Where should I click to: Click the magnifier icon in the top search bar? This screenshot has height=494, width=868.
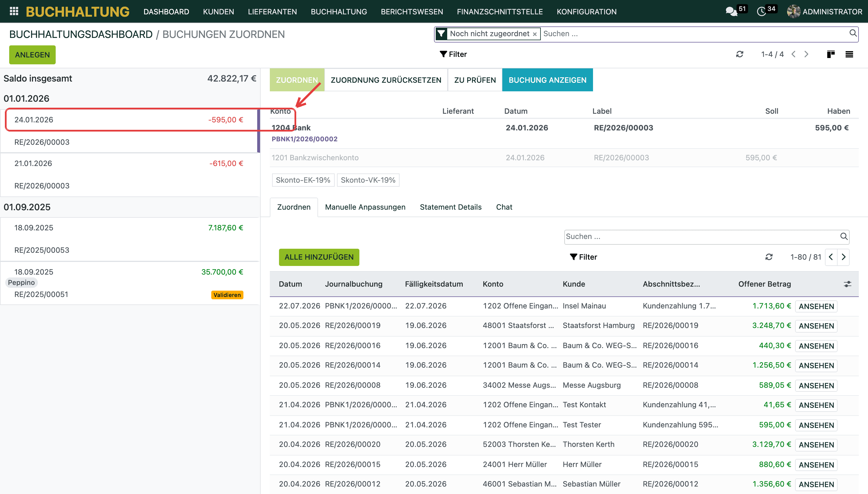pyautogui.click(x=853, y=33)
